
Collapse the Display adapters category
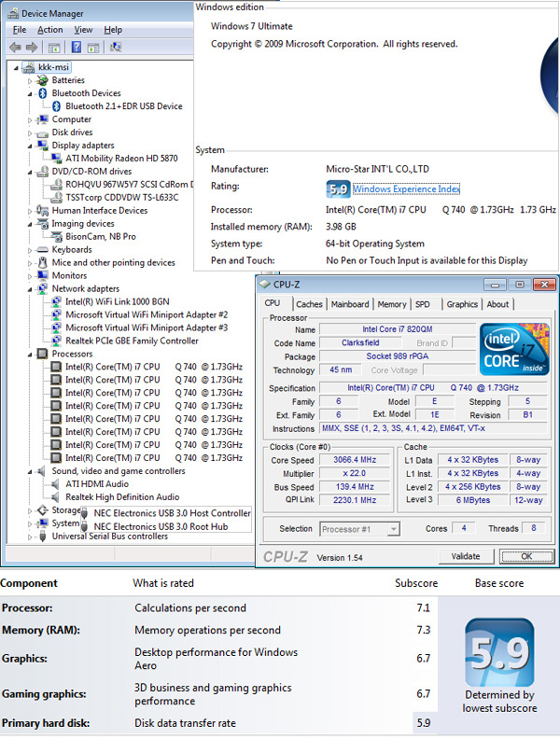tap(30, 146)
